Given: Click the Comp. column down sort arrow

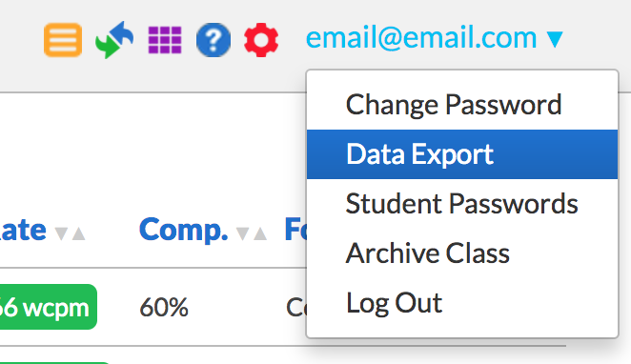Looking at the screenshot, I should [242, 233].
